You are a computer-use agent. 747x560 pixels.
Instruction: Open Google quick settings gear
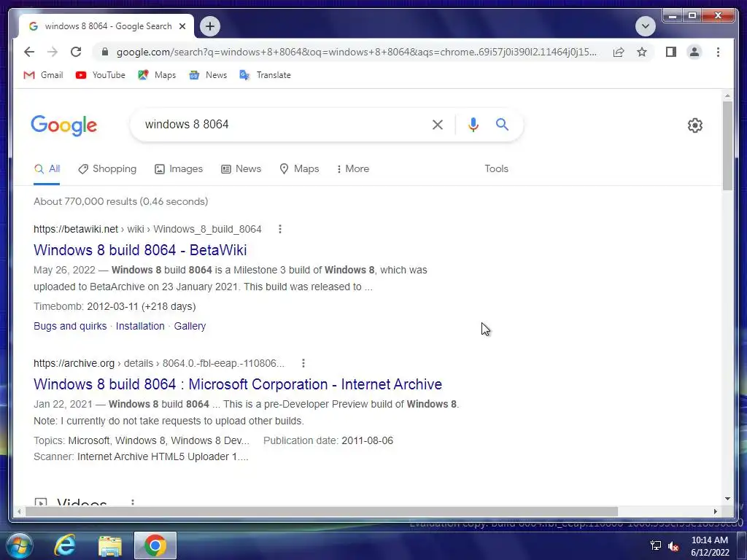[695, 125]
